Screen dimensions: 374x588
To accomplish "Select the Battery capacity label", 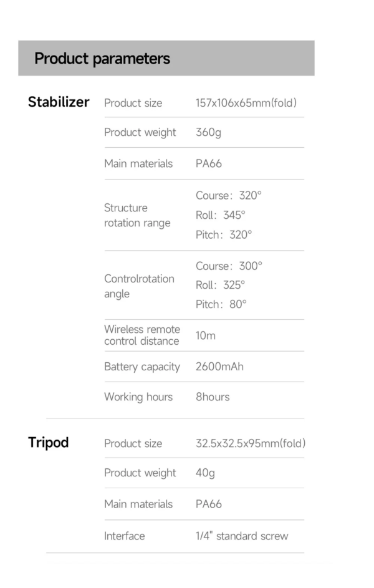I will point(142,367).
